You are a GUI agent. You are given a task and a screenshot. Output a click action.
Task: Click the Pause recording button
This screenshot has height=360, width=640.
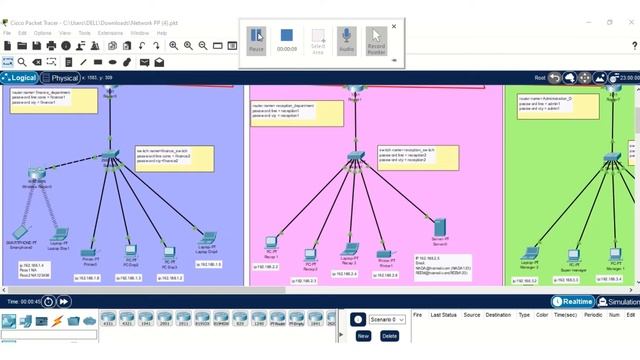tap(256, 41)
